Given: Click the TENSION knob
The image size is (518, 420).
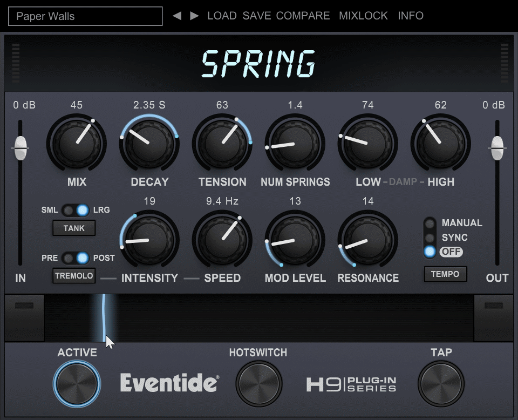Looking at the screenshot, I should click(x=222, y=143).
